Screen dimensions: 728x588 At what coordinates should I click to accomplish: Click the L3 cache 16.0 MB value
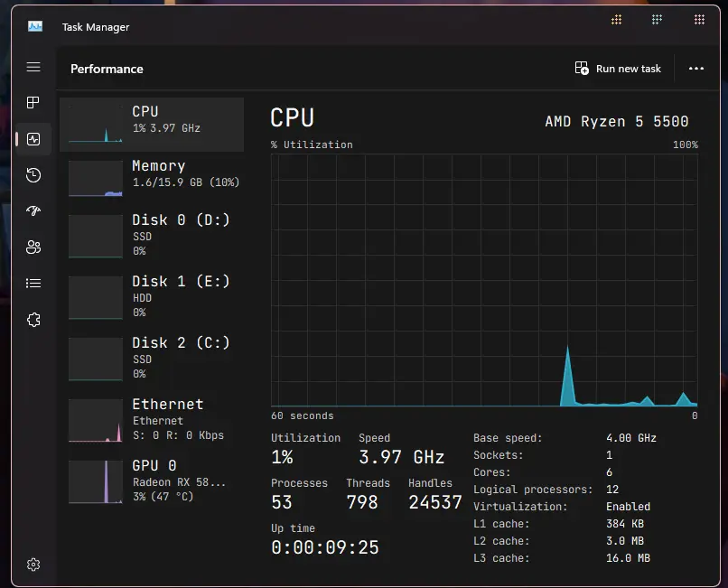pyautogui.click(x=628, y=558)
